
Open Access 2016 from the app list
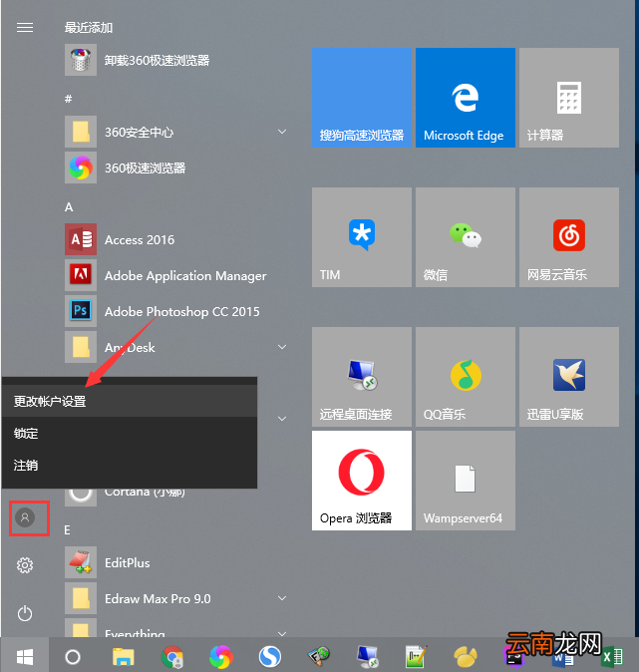[175, 239]
